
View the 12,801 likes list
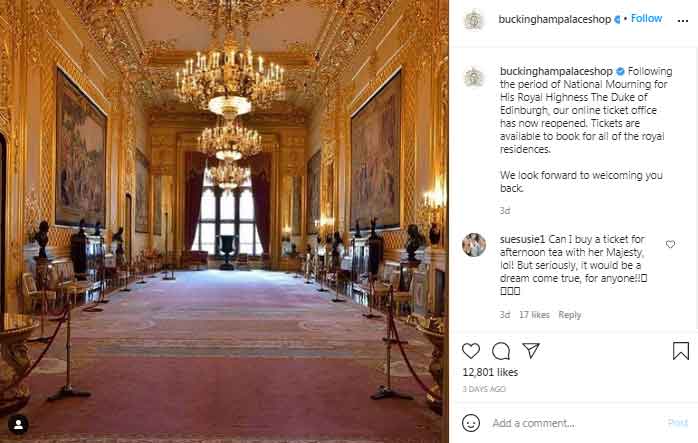click(x=490, y=372)
